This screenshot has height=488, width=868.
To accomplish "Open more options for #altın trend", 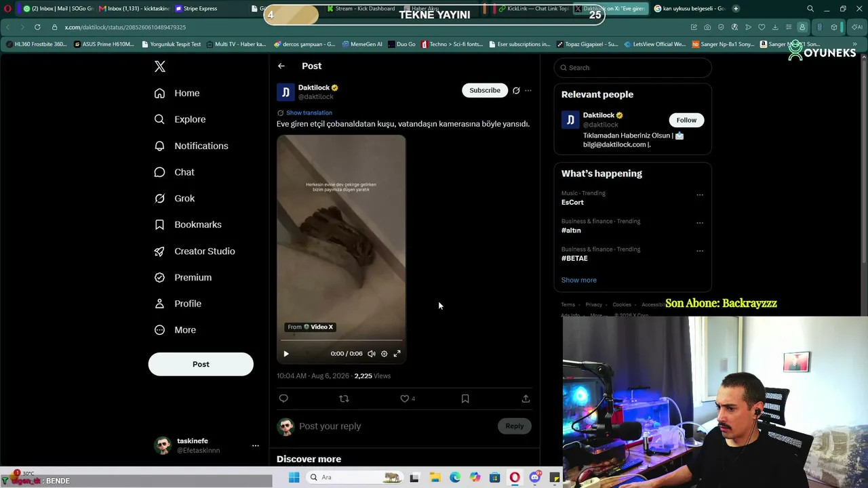I will pos(700,223).
